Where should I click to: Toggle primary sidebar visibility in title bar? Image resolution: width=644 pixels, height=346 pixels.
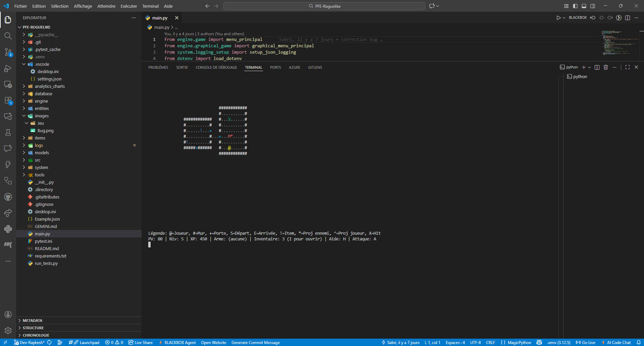click(x=575, y=6)
